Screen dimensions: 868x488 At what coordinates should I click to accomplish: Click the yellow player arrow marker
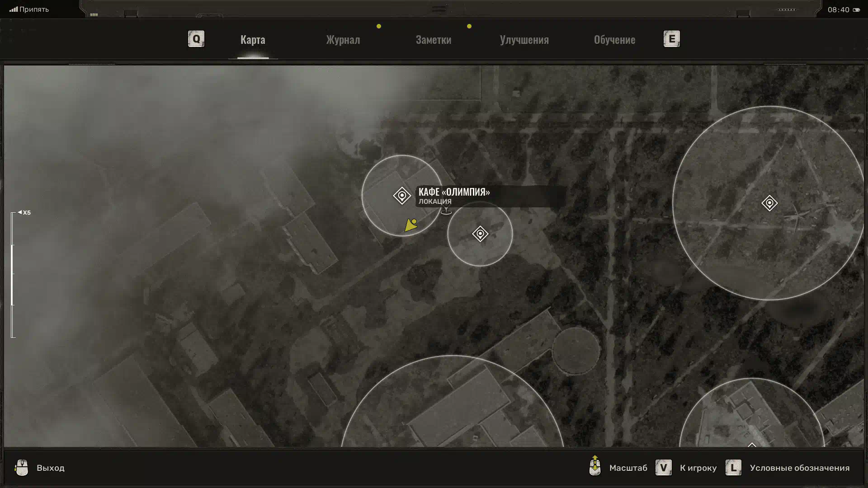pos(410,225)
